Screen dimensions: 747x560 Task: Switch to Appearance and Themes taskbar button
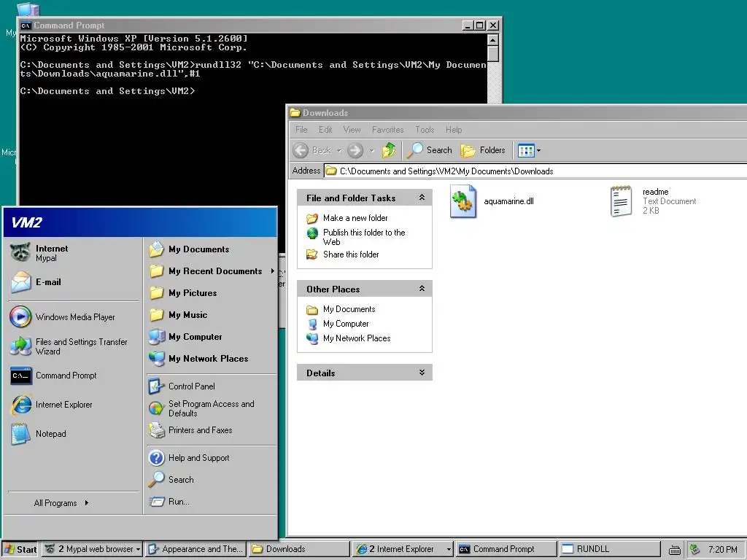[x=196, y=549]
